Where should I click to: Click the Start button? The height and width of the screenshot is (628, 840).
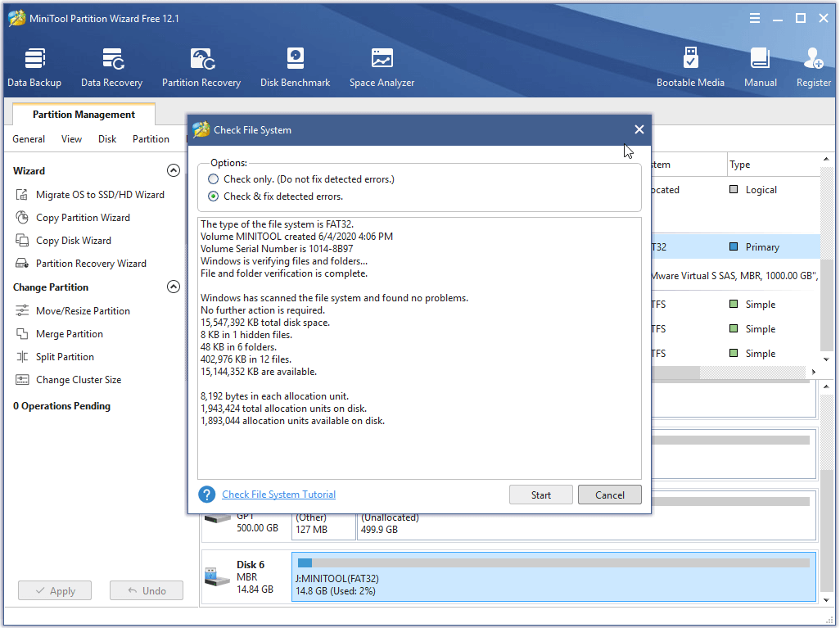(x=541, y=495)
